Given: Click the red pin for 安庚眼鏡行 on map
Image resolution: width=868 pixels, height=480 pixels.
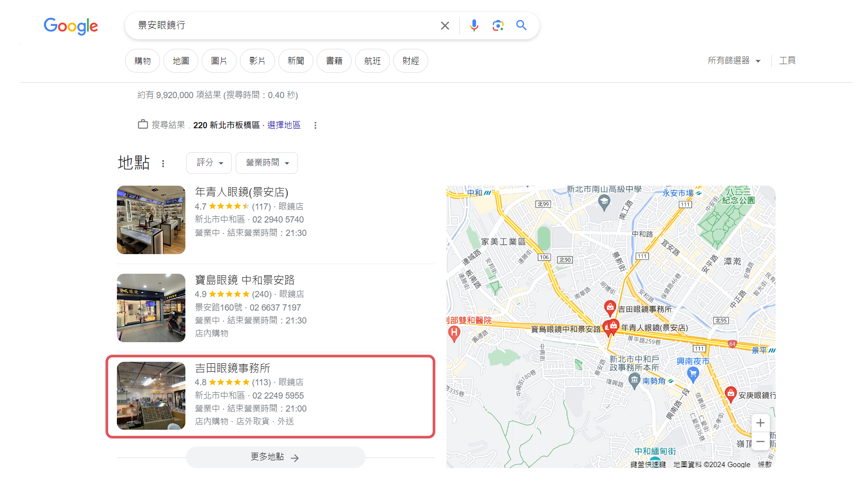Looking at the screenshot, I should point(731,394).
